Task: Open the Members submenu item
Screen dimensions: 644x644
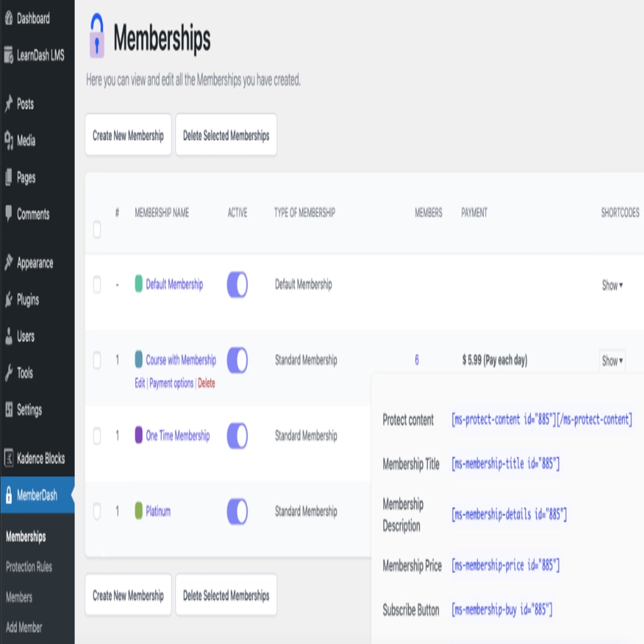Action: pyautogui.click(x=19, y=597)
